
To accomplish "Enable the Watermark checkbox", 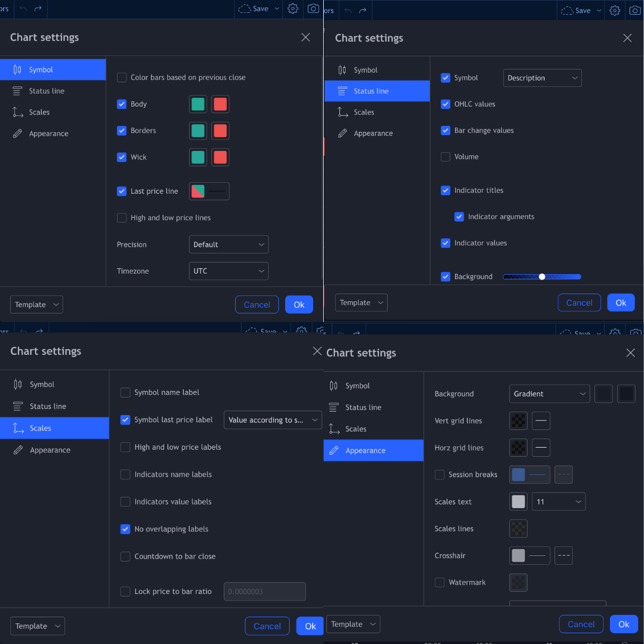I will 439,583.
